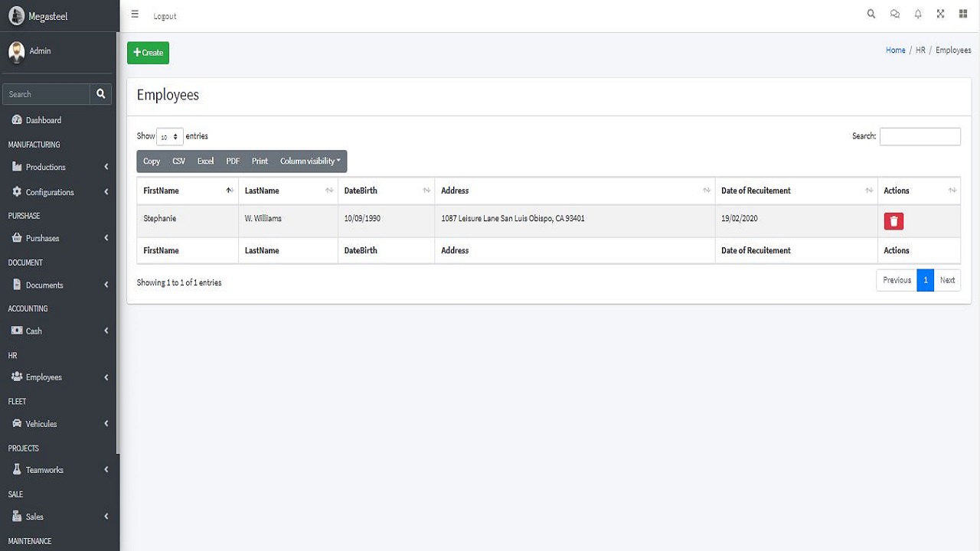This screenshot has height=551, width=980.
Task: Sort the table by Address column
Action: [x=574, y=191]
